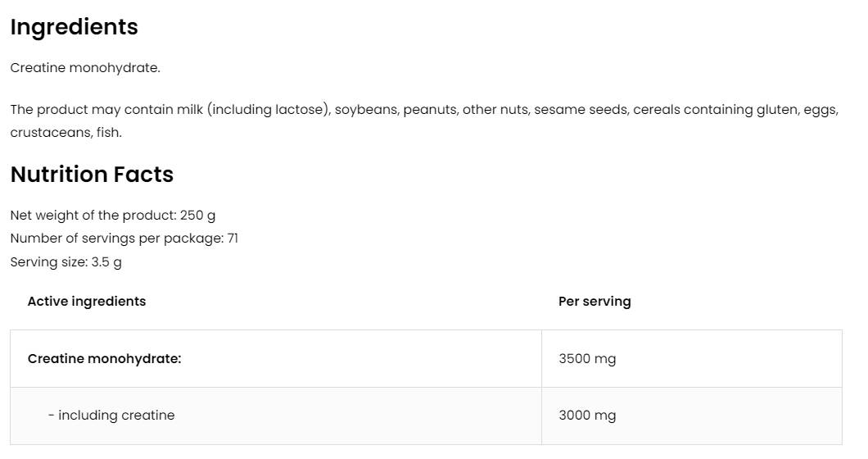Click the 'Serving size: 3.5 g' line
The height and width of the screenshot is (459, 868).
[x=66, y=262]
